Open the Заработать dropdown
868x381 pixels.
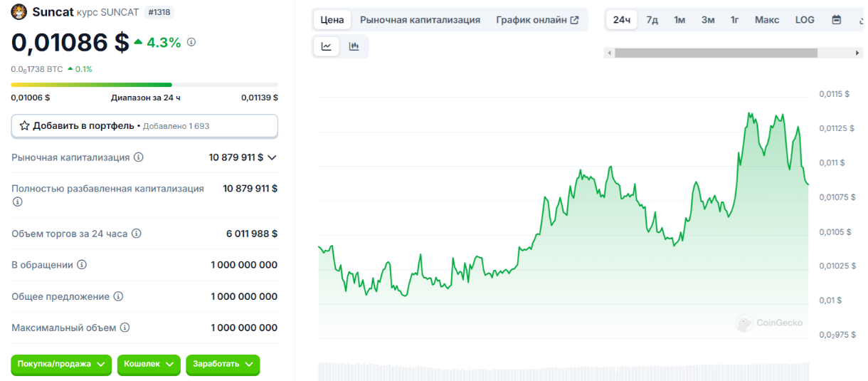(x=223, y=364)
